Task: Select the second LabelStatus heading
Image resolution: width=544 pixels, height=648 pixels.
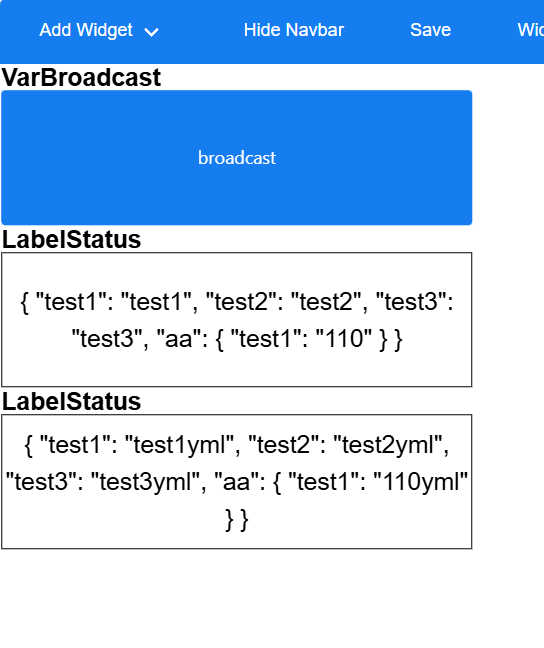Action: [72, 401]
